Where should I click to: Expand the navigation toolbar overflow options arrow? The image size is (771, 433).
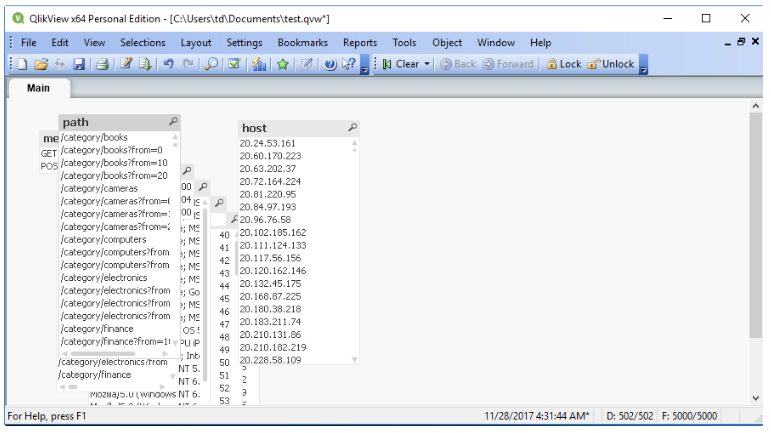(643, 66)
